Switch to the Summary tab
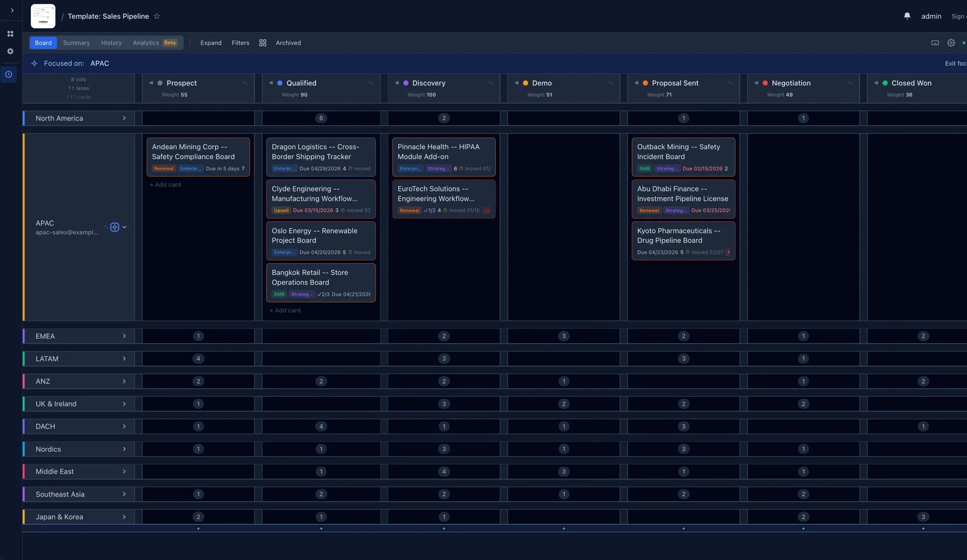 (76, 43)
